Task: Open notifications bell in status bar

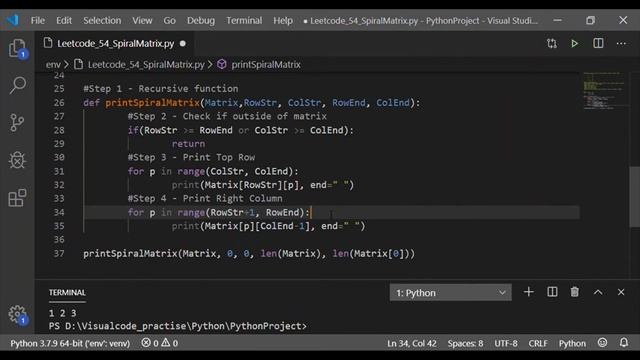Action: pos(624,343)
